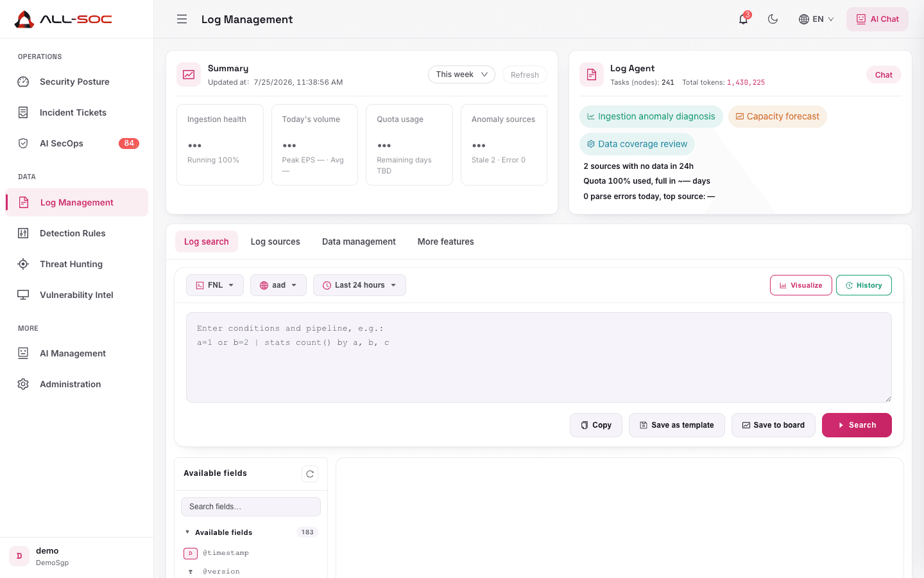Open AI Management section

77,353
